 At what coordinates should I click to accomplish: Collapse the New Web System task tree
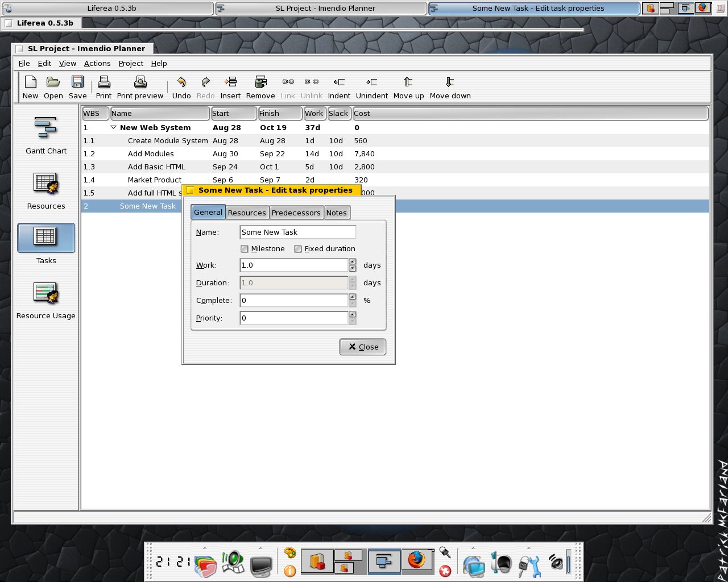[x=113, y=127]
